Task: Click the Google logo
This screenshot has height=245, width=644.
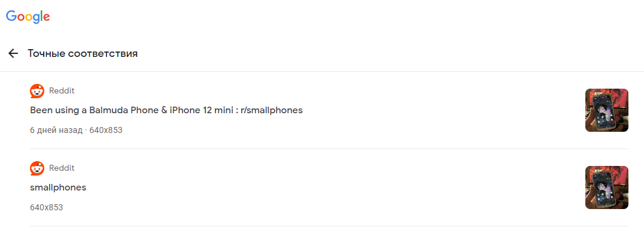Action: (28, 16)
